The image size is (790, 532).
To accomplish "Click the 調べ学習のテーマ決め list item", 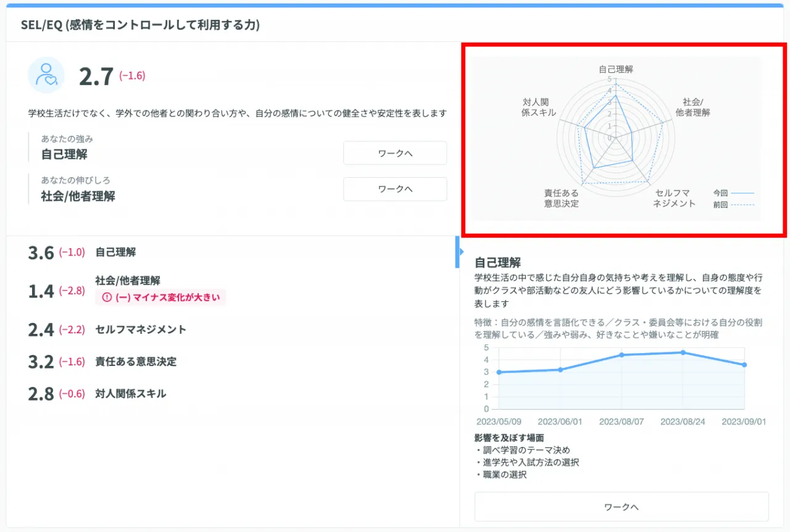I will tap(522, 450).
